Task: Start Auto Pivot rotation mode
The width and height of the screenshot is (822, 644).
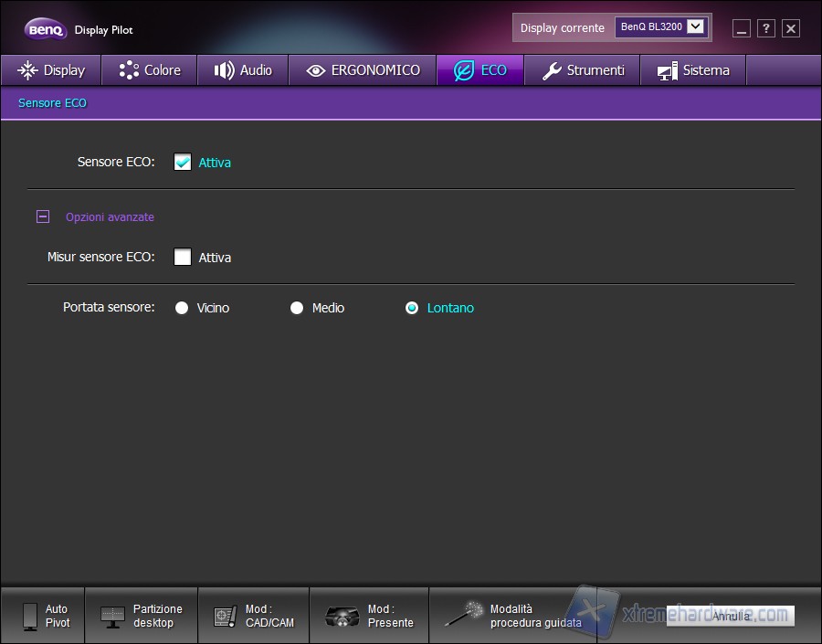Action: coord(42,616)
